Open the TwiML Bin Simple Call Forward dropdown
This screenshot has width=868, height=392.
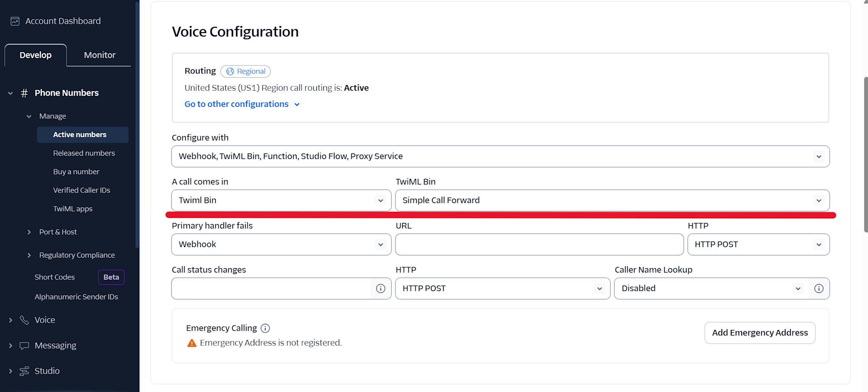[x=612, y=201]
